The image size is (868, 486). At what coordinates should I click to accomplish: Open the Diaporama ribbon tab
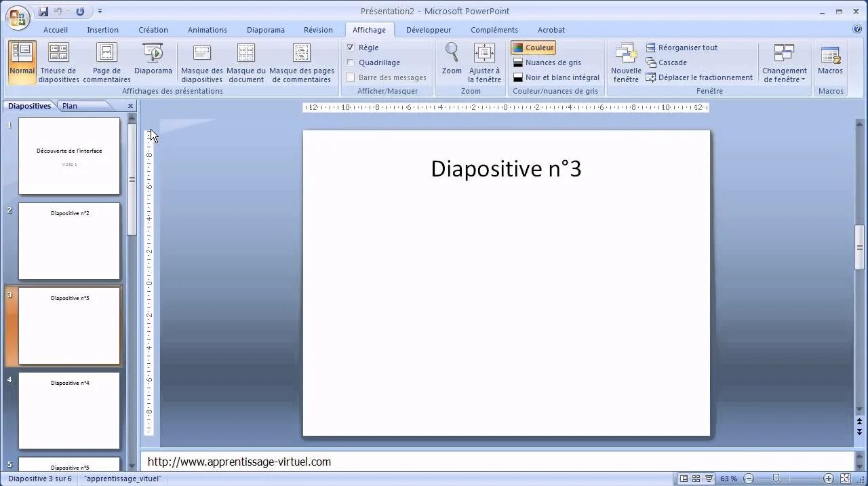click(x=266, y=30)
